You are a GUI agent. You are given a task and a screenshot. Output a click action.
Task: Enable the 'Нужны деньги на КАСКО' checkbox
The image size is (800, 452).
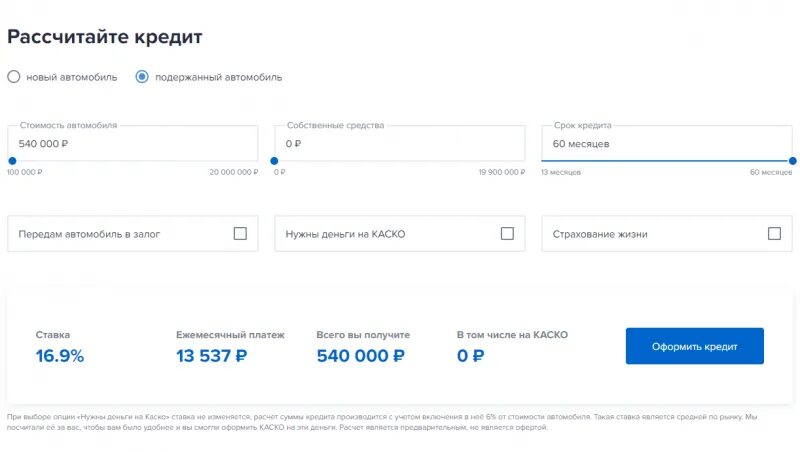pyautogui.click(x=507, y=234)
